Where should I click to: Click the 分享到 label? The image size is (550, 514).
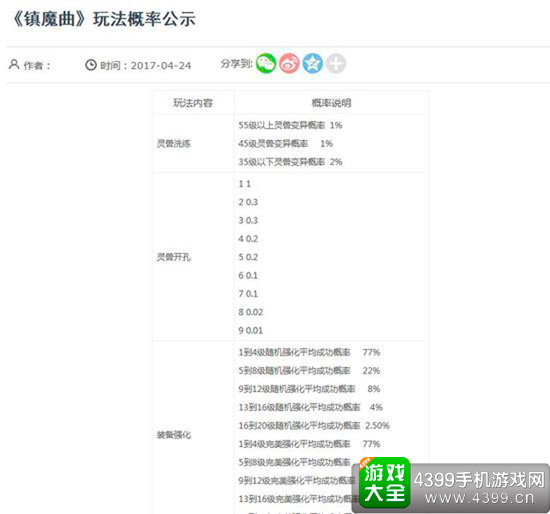click(236, 64)
